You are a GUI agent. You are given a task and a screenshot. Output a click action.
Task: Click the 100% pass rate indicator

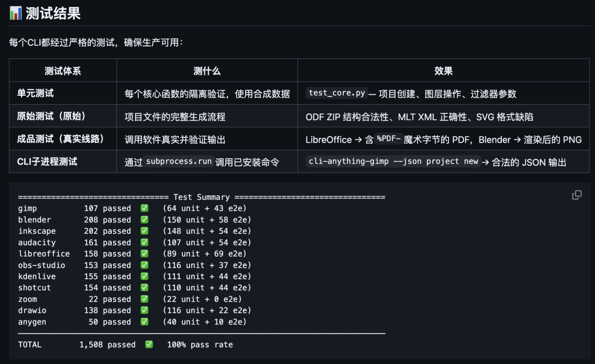(x=202, y=345)
